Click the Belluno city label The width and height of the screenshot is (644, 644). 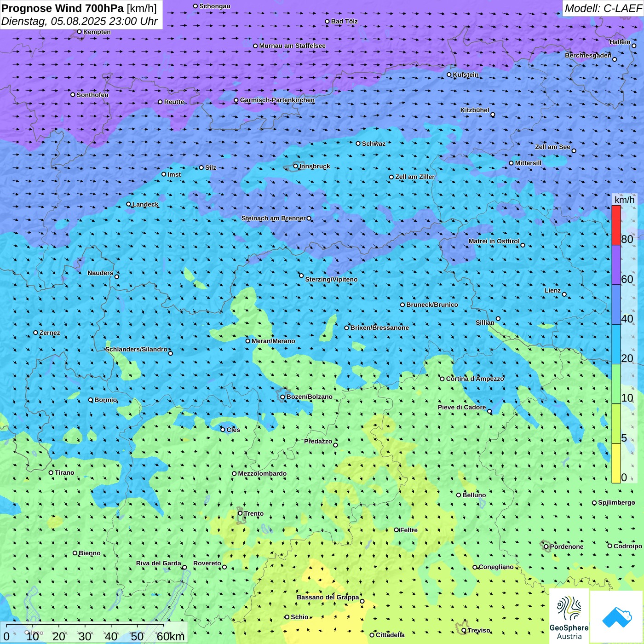tap(474, 495)
